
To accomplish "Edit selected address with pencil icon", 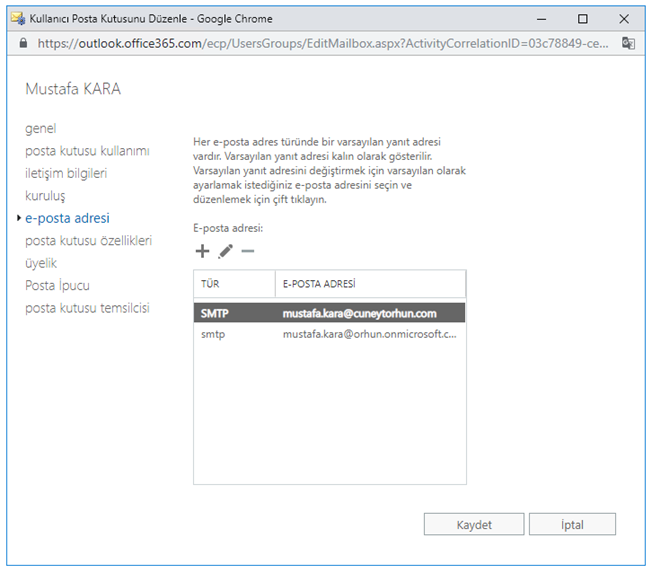I will [x=225, y=251].
